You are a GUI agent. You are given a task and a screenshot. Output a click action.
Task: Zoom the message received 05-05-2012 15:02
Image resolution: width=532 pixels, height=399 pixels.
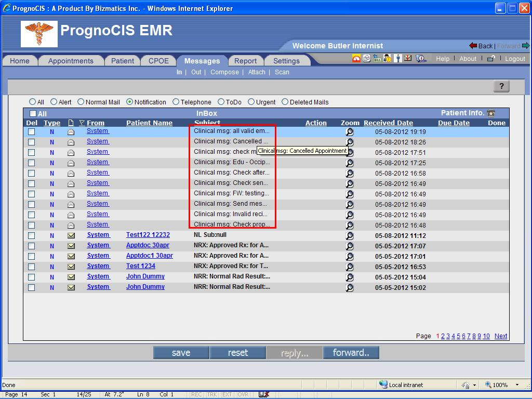point(350,288)
